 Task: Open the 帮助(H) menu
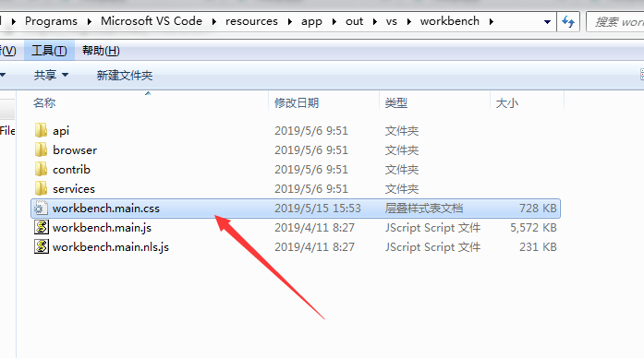(x=101, y=51)
